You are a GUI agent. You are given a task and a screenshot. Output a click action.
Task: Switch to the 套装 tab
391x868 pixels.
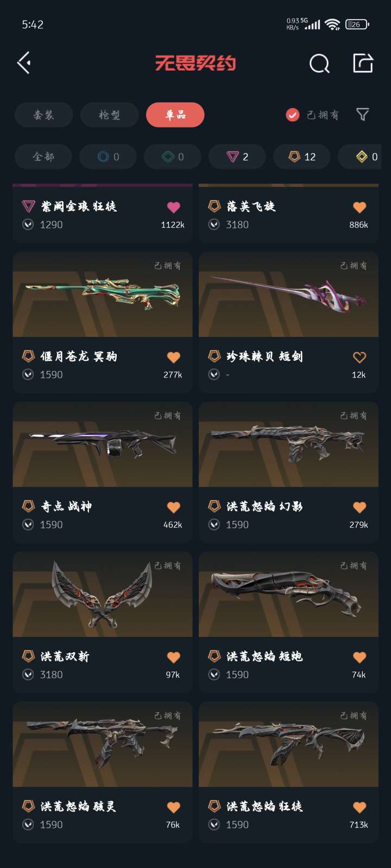(44, 115)
